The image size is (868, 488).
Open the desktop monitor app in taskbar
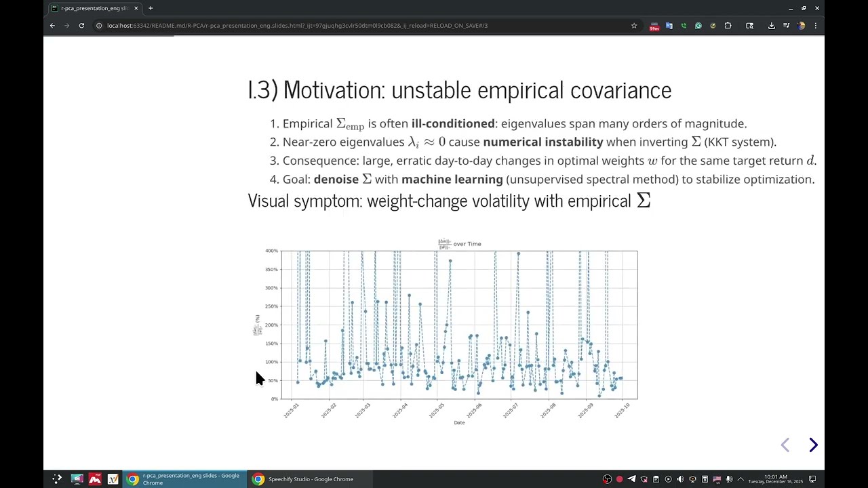(x=77, y=479)
